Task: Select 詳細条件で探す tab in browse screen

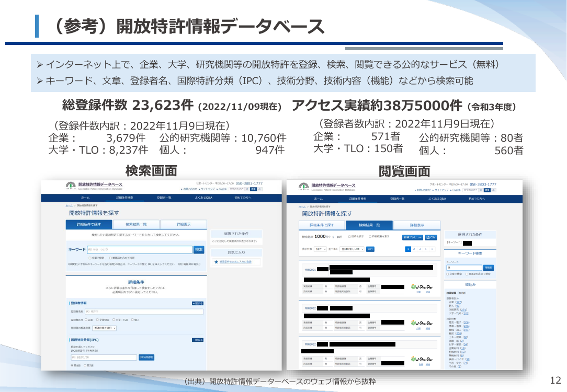Action: (322, 225)
